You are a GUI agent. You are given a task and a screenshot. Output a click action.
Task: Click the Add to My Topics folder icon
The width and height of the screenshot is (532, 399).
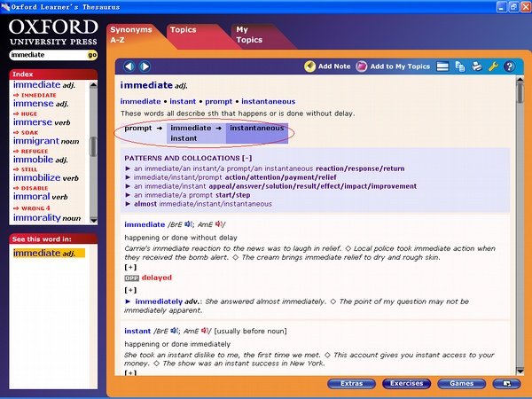tap(362, 66)
